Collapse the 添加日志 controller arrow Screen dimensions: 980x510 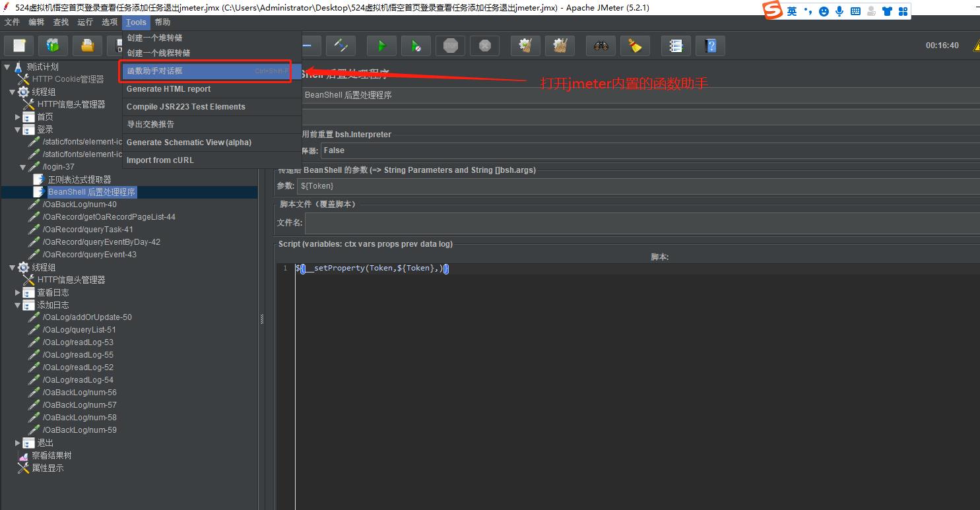[18, 305]
